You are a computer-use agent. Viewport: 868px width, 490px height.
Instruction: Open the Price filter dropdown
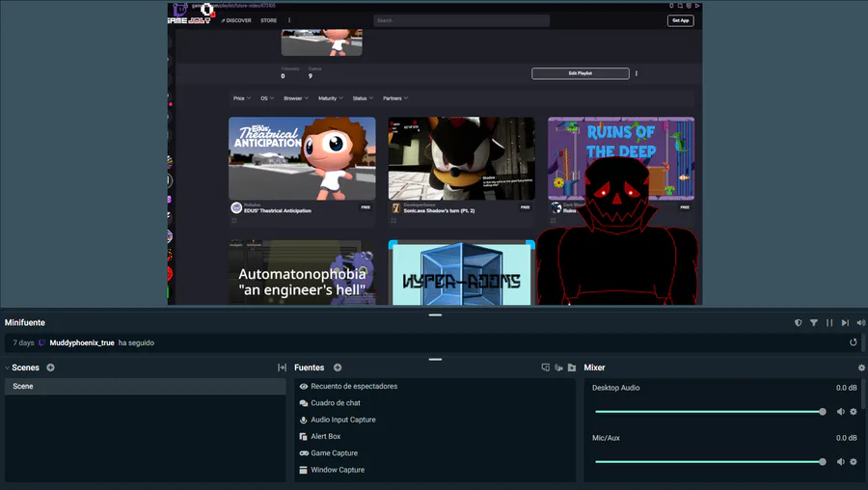(x=242, y=98)
